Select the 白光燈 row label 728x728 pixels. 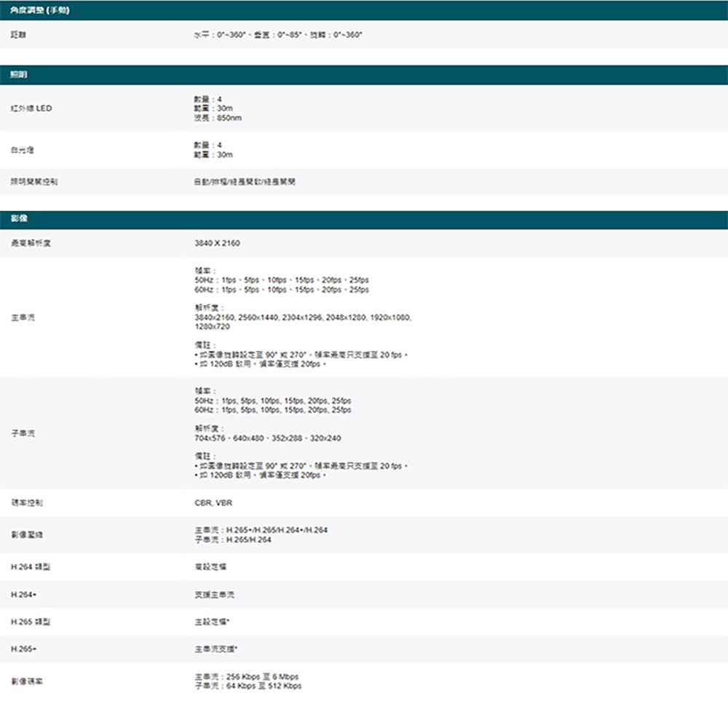click(23, 150)
